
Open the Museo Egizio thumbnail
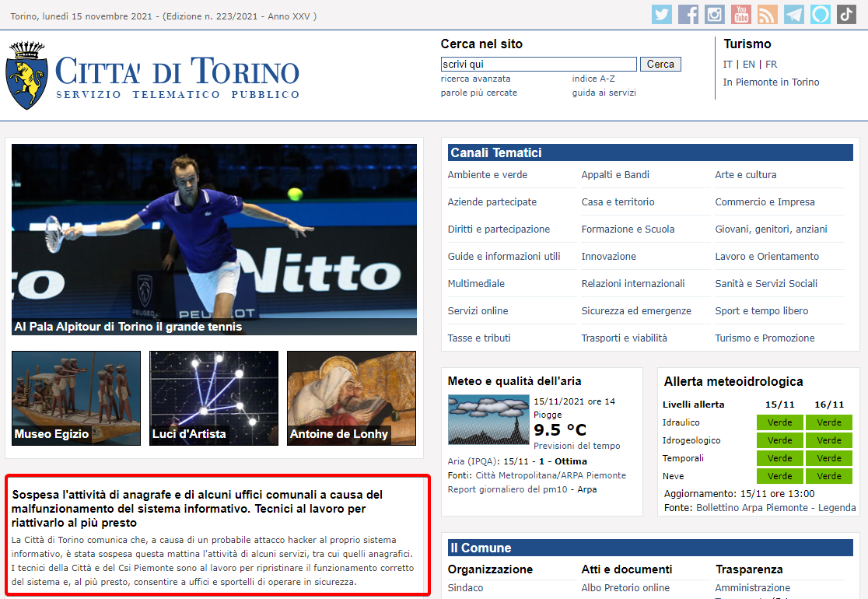coord(76,398)
